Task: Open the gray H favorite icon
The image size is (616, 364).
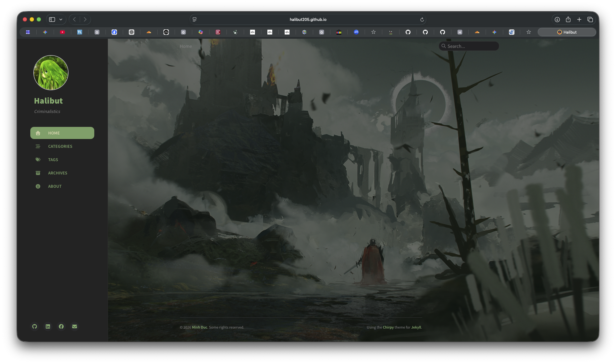Action: tap(460, 32)
